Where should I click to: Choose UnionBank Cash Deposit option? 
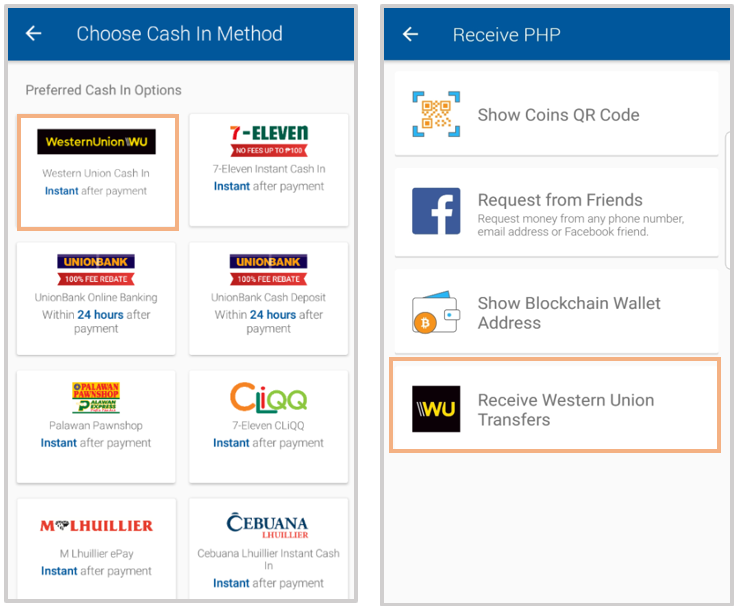point(269,298)
